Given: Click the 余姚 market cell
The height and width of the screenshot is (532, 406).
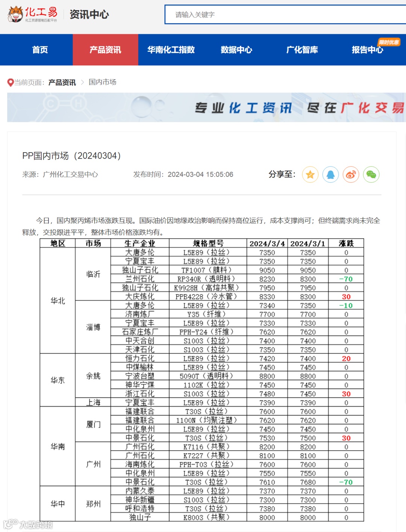Looking at the screenshot, I should click(x=93, y=376).
